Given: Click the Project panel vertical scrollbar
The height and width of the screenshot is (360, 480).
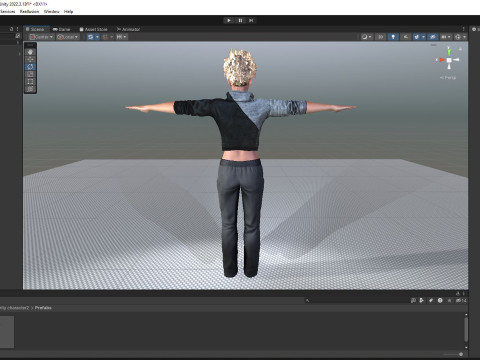Looking at the screenshot, I should pos(466,329).
